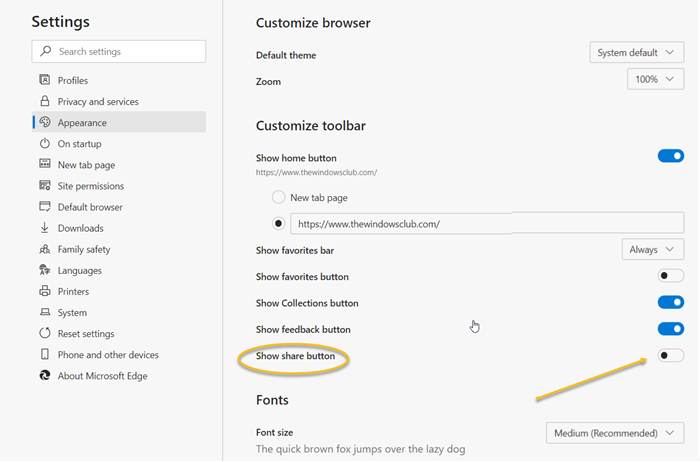The image size is (700, 462).
Task: Click the Printers icon in sidebar
Action: pyautogui.click(x=45, y=291)
